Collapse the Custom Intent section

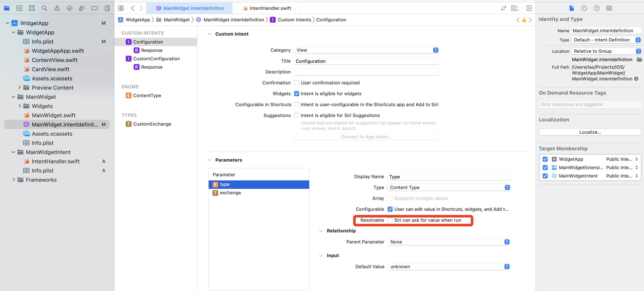click(209, 34)
